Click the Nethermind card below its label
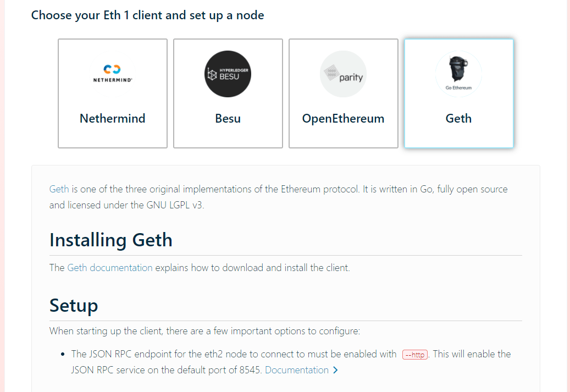This screenshot has width=570, height=392. coord(113,136)
